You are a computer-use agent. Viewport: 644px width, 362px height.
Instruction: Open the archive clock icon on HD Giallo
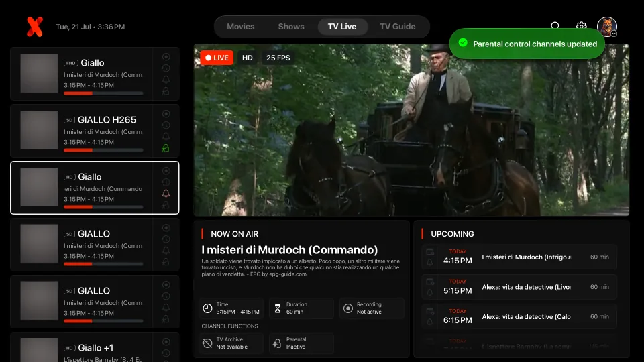tap(166, 182)
